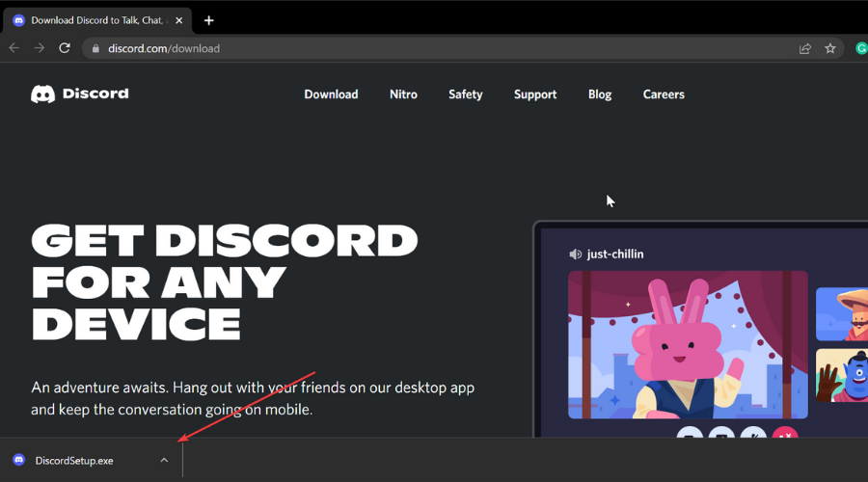868x482 pixels.
Task: Click the blue genie character video tile
Action: coord(842,375)
